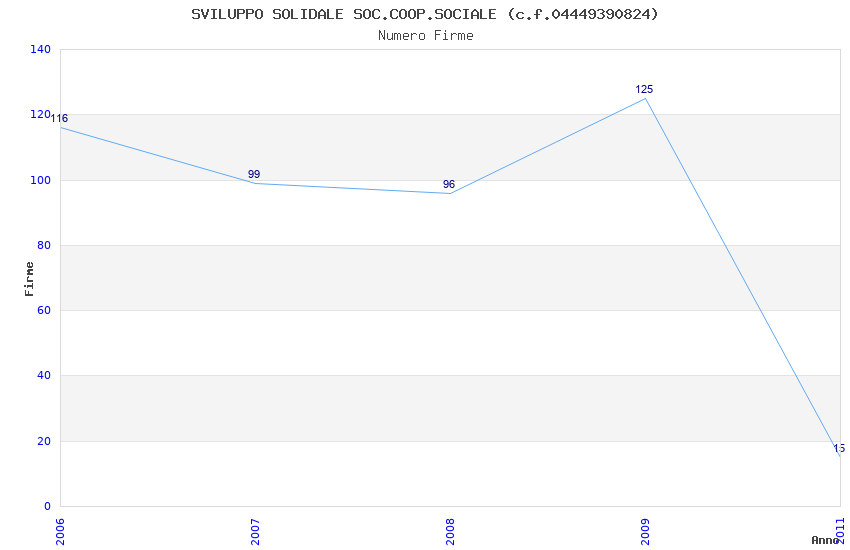Click the y-axis value 100
This screenshot has height=550, width=850.
[40, 180]
